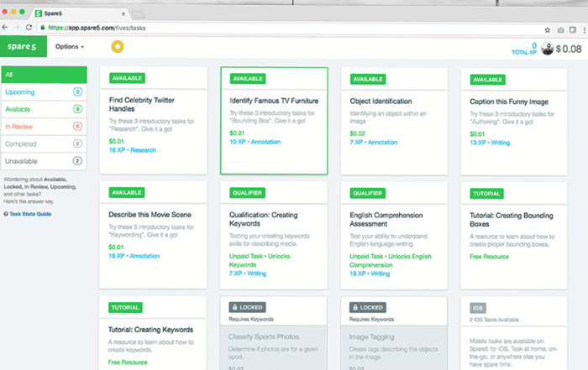Click 'Free Resource' on Creating Keywords tutorial

(128, 362)
